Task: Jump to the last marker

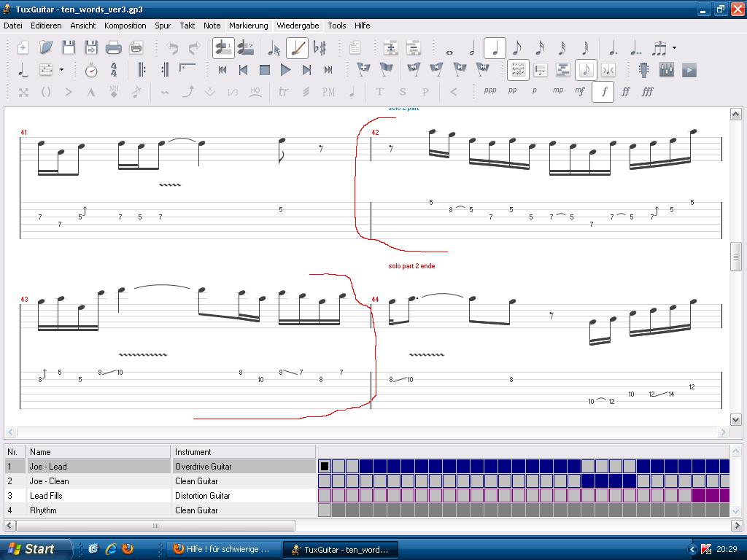Action: coord(483,70)
